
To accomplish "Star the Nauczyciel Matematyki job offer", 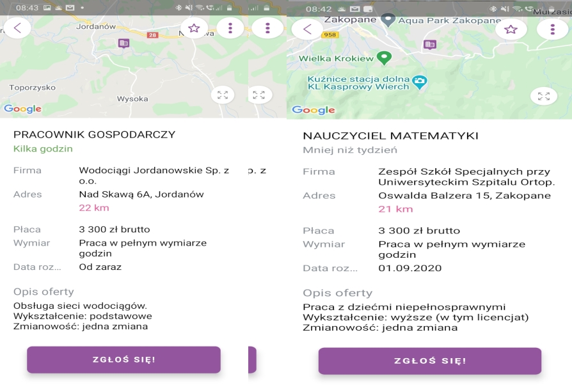I will (x=511, y=29).
